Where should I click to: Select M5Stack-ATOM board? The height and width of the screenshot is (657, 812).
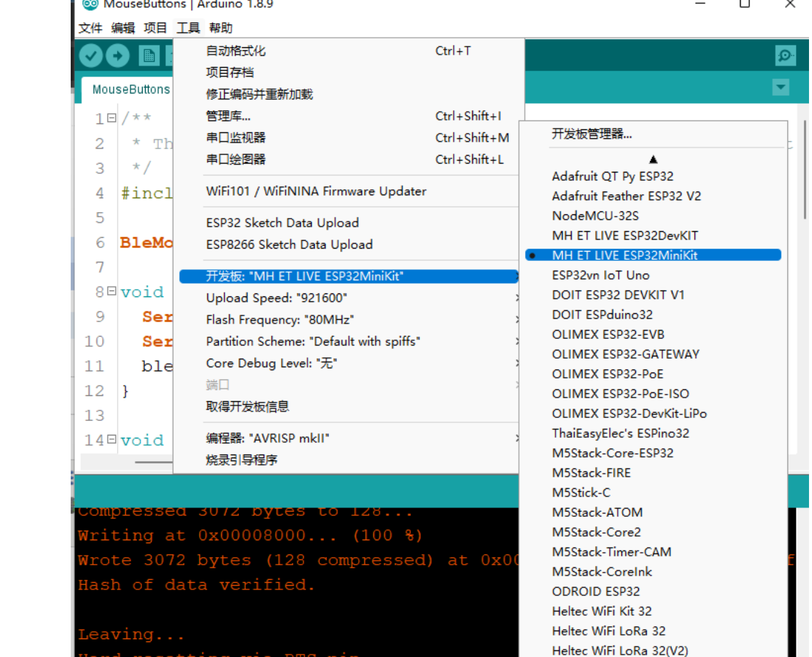[653, 512]
